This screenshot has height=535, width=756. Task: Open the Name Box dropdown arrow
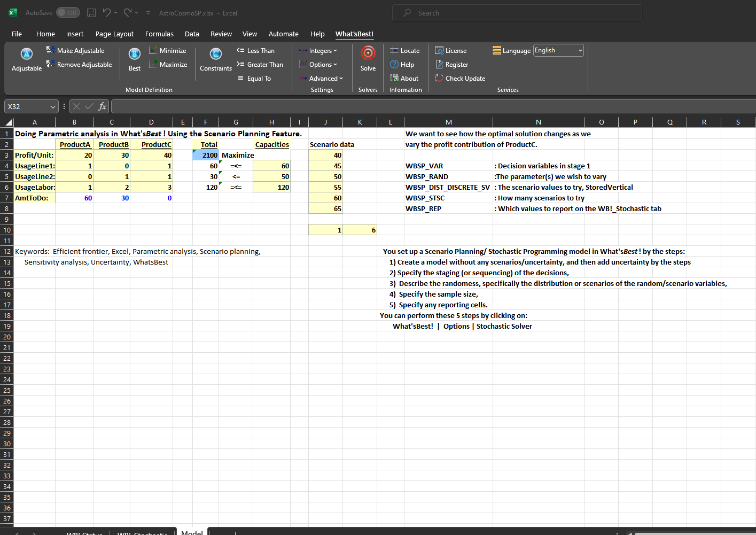click(52, 106)
